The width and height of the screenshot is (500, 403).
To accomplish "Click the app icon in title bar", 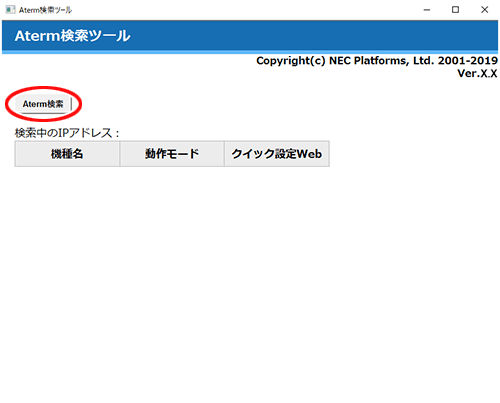I will point(11,10).
